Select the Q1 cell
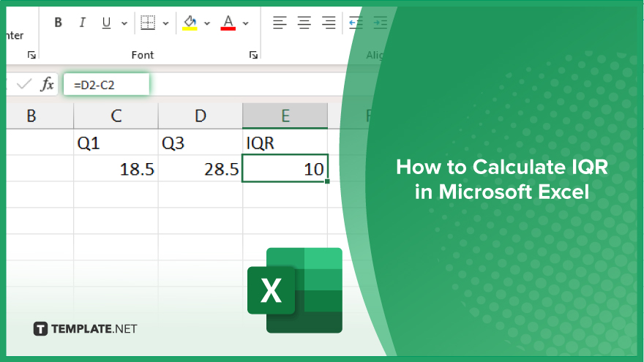Screen dimensions: 644x362 [116, 143]
